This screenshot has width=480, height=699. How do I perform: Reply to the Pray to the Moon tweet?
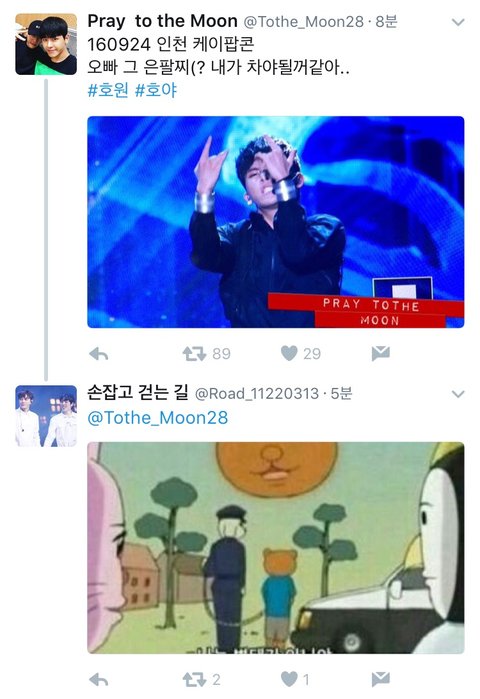coord(98,354)
